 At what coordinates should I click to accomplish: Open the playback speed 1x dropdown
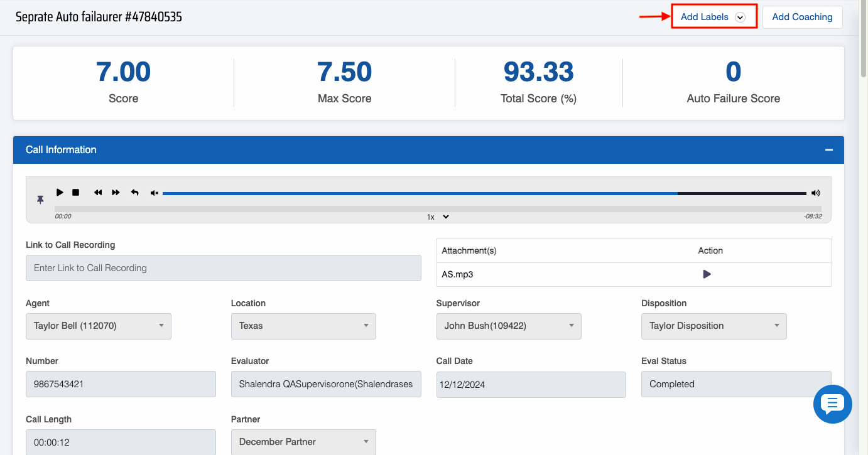438,217
